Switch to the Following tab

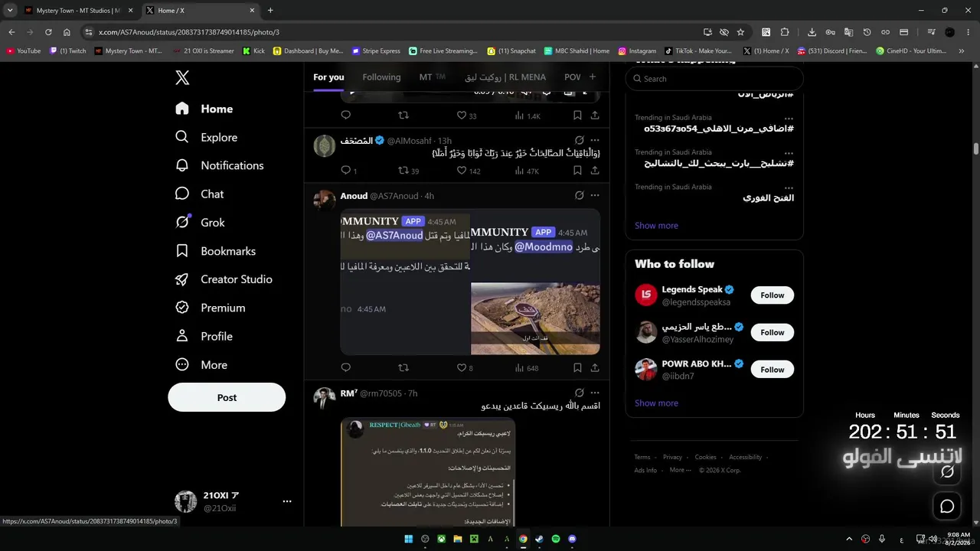click(381, 77)
